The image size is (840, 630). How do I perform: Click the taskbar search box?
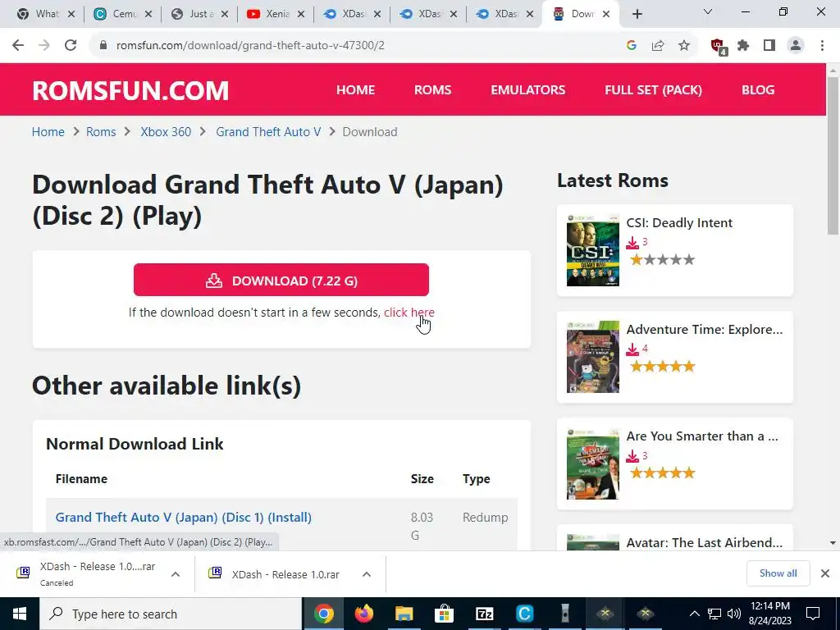click(171, 614)
